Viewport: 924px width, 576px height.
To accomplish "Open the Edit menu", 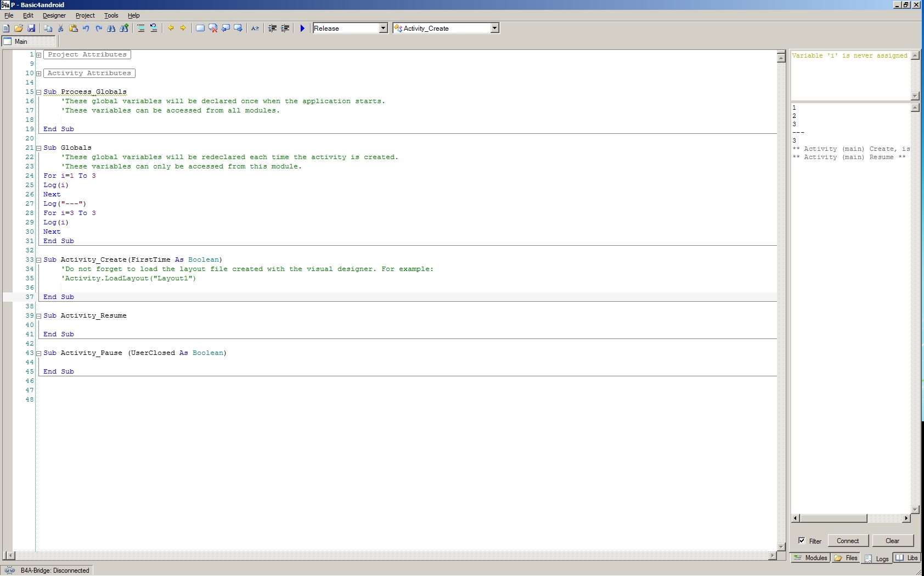I will 28,15.
